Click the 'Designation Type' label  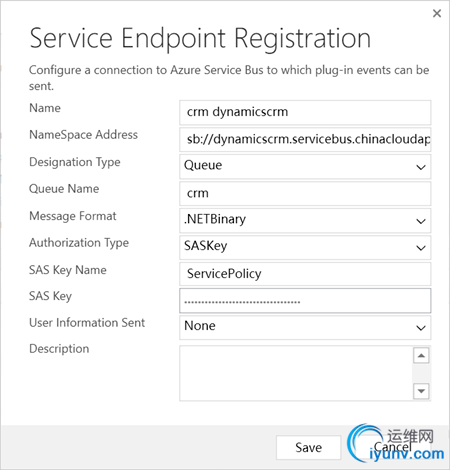[75, 162]
